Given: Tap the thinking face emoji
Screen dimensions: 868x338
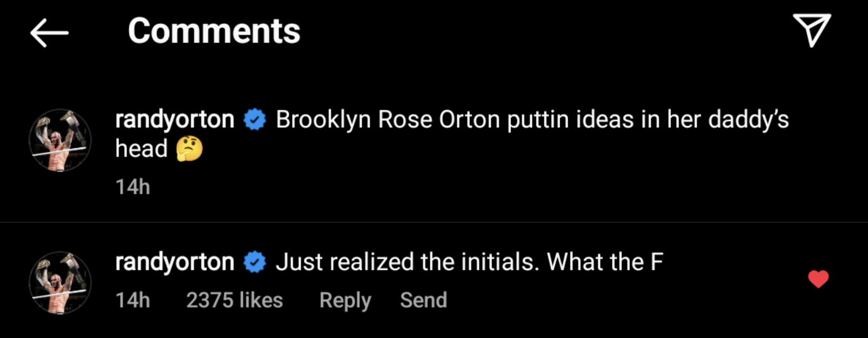Looking at the screenshot, I should point(190,149).
